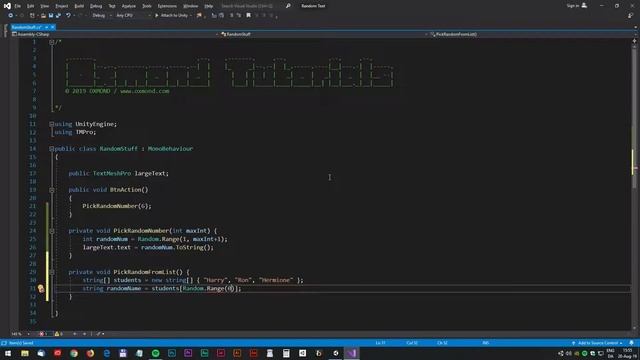Image resolution: width=640 pixels, height=360 pixels.
Task: Click the Toggle Bookmark toolbar icon
Action: click(248, 16)
